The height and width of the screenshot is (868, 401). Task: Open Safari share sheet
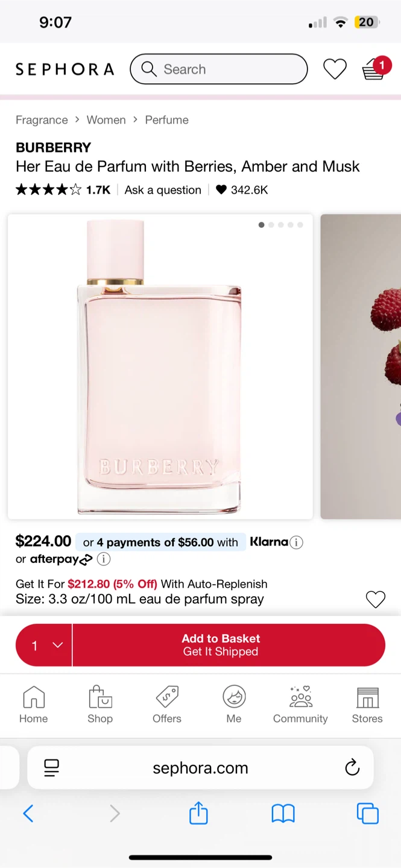coord(198,814)
